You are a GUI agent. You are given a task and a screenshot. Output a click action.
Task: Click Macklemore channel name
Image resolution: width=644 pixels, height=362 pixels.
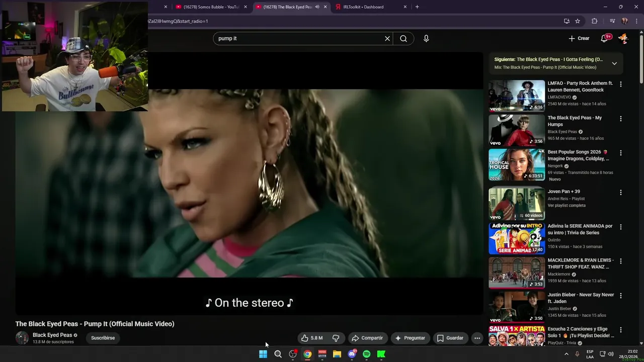(x=559, y=274)
